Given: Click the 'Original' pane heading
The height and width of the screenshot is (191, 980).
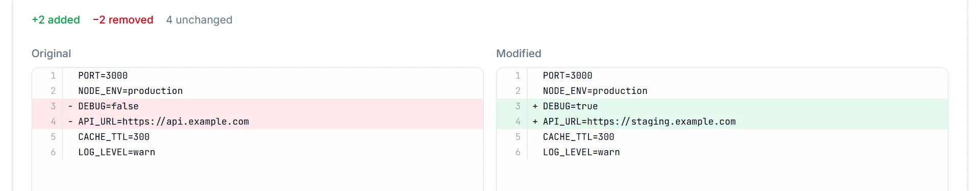Looking at the screenshot, I should point(51,54).
